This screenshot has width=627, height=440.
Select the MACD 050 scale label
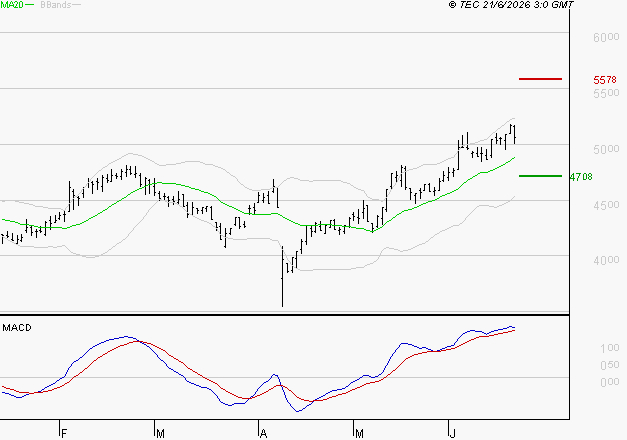(610, 365)
